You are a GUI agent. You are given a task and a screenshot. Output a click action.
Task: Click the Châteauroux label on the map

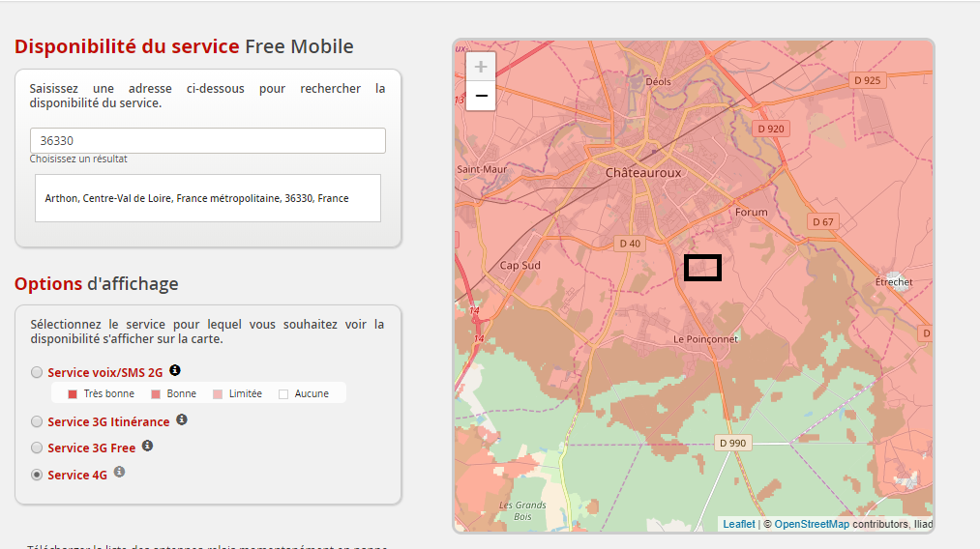coord(643,173)
